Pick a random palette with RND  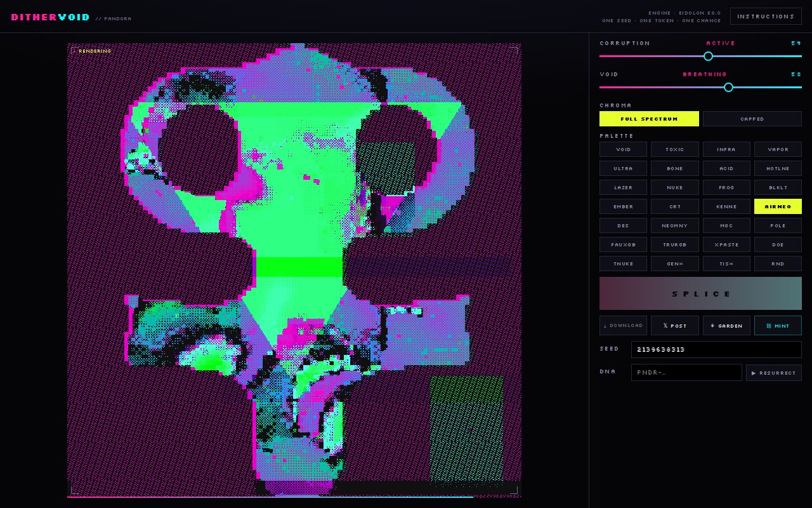[778, 264]
